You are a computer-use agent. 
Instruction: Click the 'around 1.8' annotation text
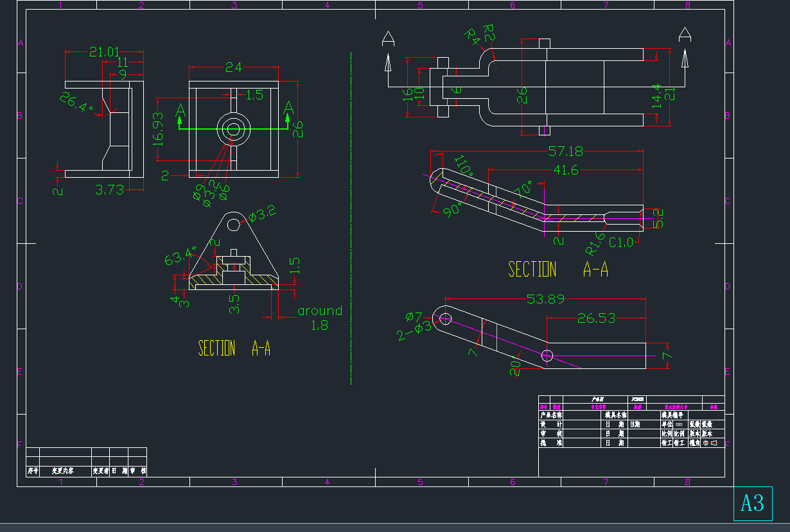point(319,318)
